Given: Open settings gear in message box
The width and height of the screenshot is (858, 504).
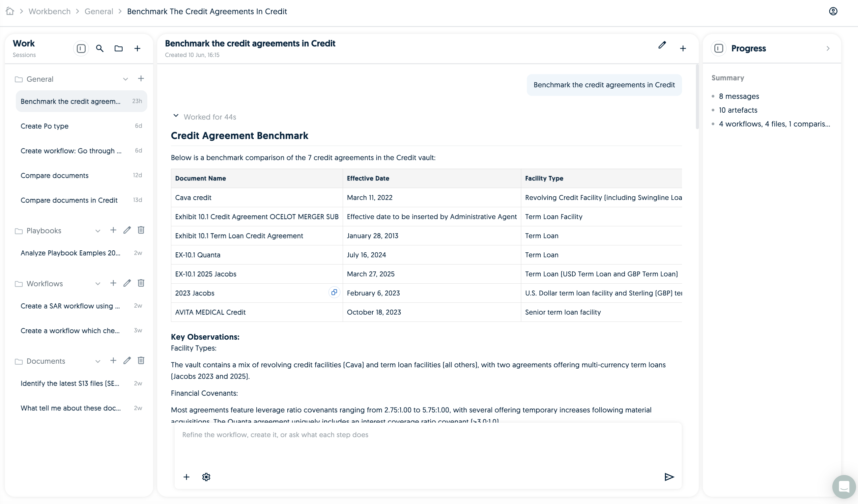Looking at the screenshot, I should point(206,477).
